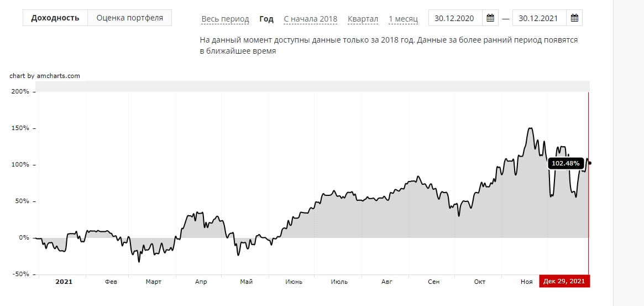Click the 102.48% value balloon
The image size is (644, 306).
point(566,163)
